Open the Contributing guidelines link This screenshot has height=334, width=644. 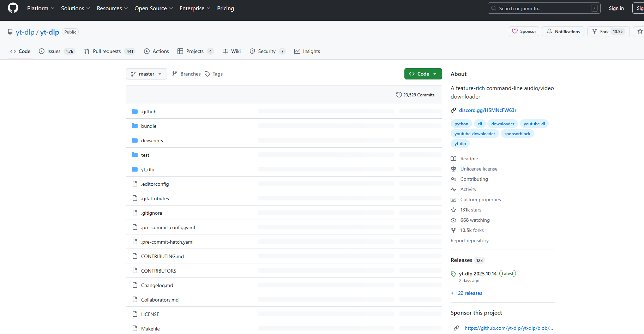tap(474, 179)
